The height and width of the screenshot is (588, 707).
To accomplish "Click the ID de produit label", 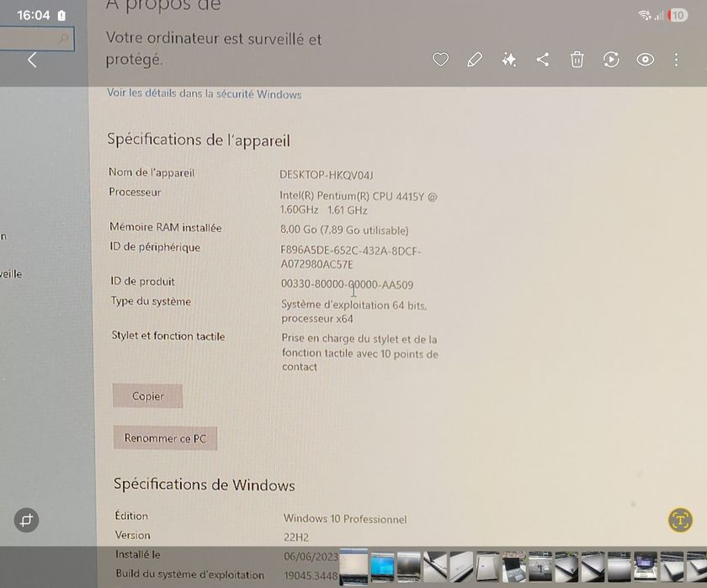I will point(142,281).
